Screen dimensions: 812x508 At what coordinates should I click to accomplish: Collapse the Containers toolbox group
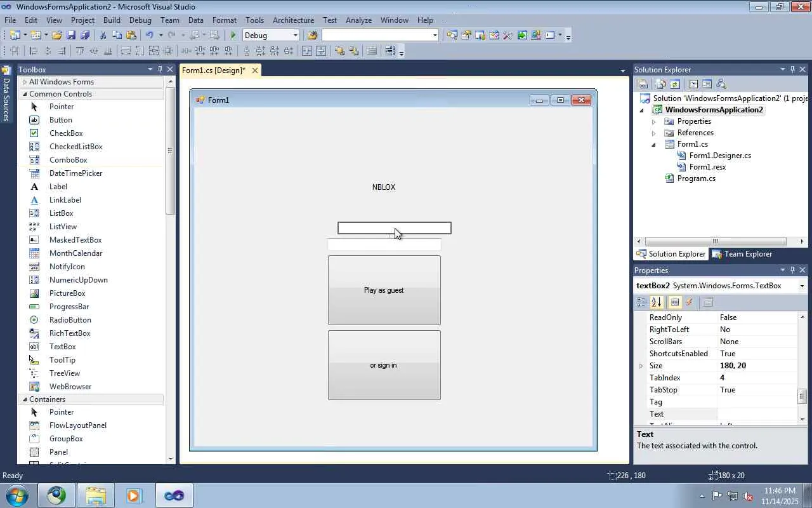(x=25, y=399)
